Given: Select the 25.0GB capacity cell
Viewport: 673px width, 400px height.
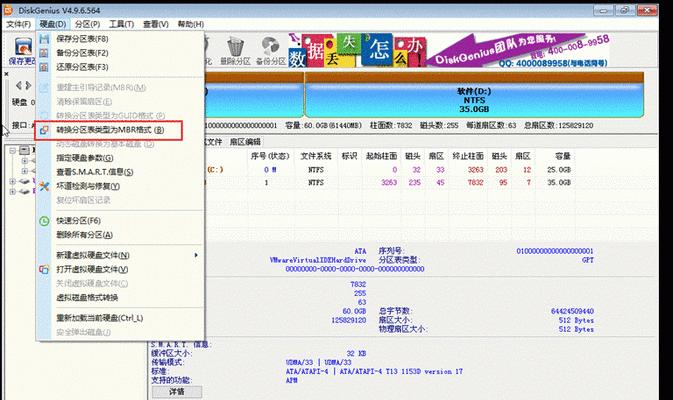Looking at the screenshot, I should 559,170.
